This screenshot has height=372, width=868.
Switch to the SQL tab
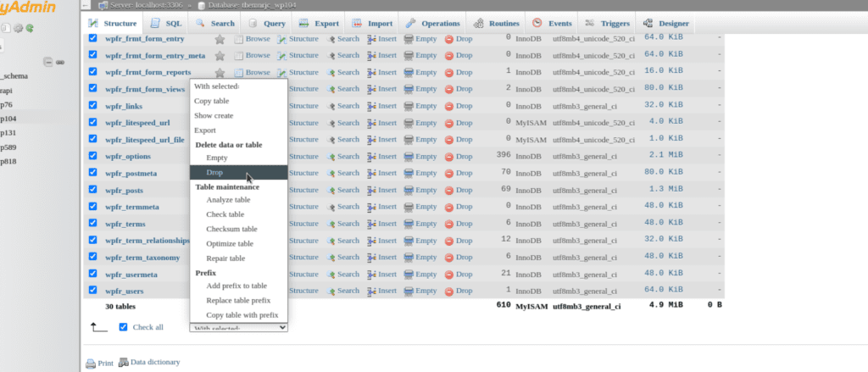[x=166, y=24]
